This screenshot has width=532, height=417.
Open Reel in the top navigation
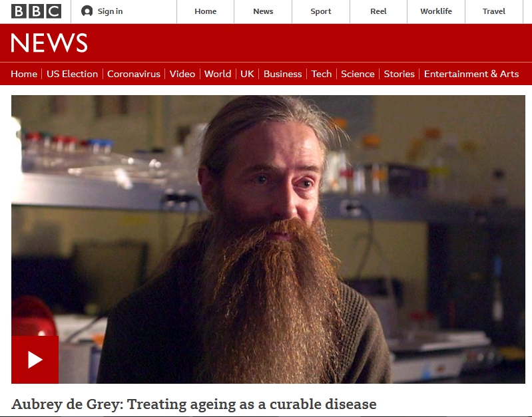[x=378, y=11]
